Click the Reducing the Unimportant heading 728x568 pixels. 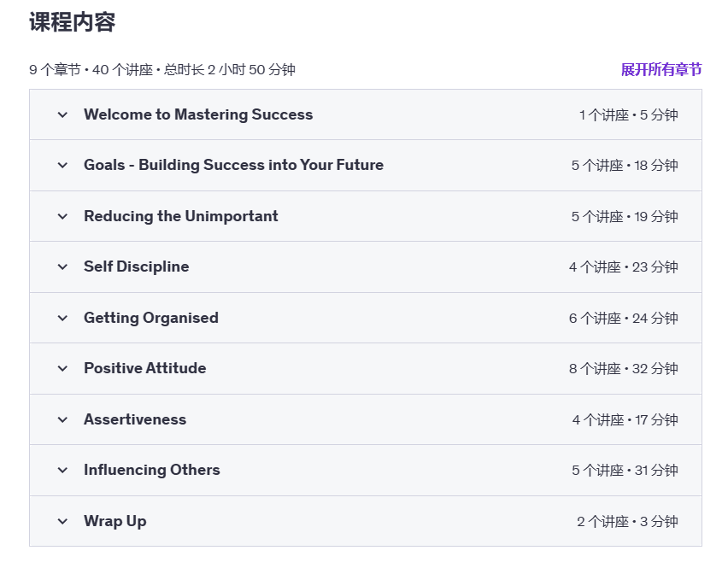point(181,216)
